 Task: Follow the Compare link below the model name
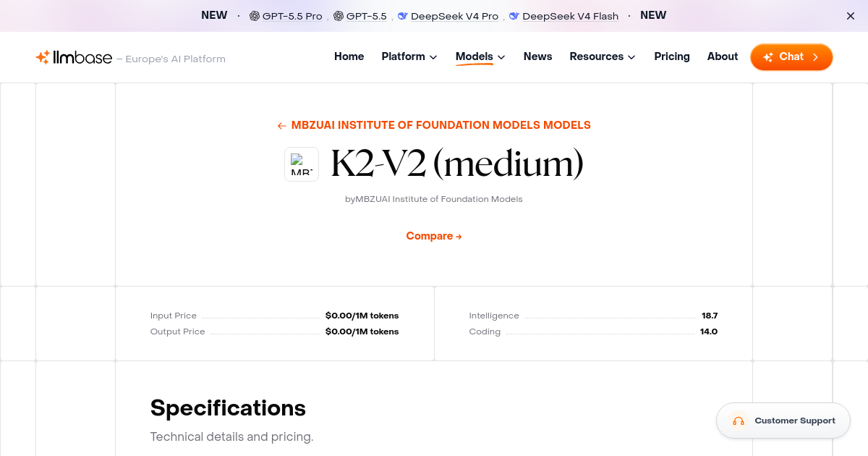coord(433,236)
